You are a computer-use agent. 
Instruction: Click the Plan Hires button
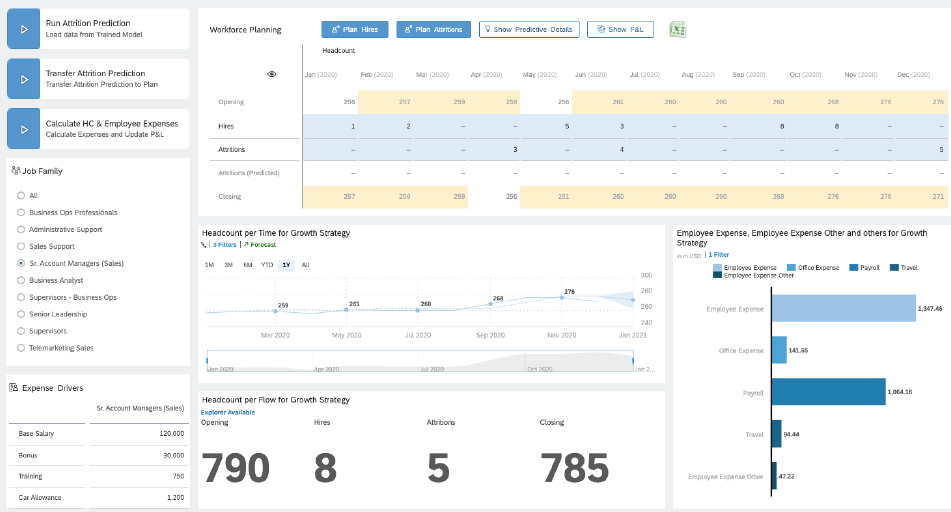coord(354,30)
